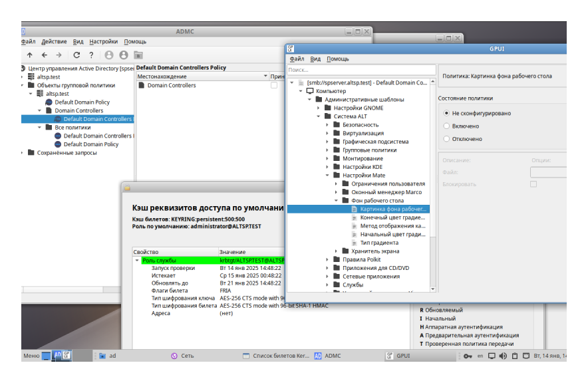Collapse 'Настройки Mate' folder
This screenshot has height=383, width=588.
point(327,176)
